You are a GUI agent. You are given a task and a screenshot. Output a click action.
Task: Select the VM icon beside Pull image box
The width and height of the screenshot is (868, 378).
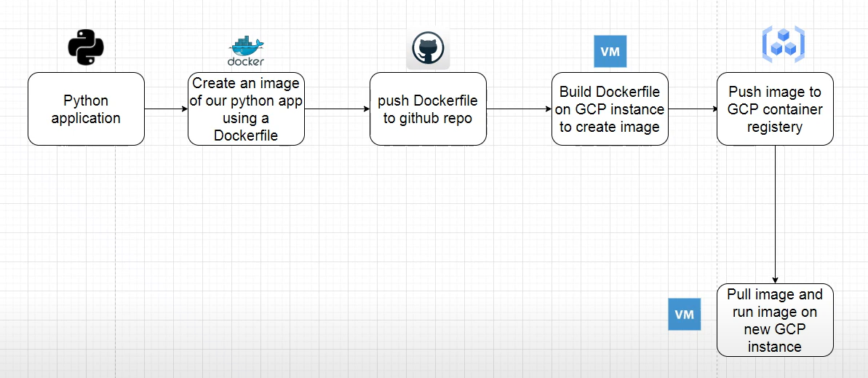point(684,315)
